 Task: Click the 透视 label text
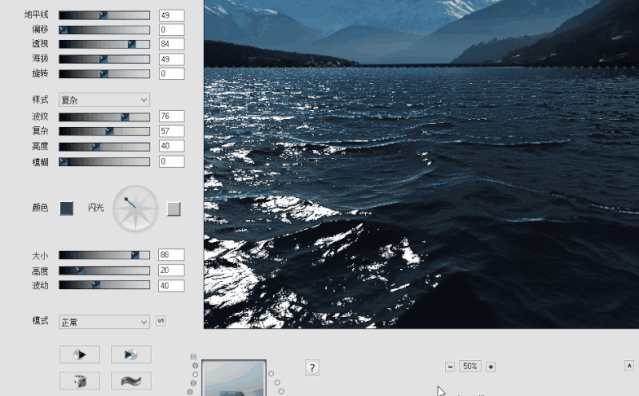click(x=40, y=44)
